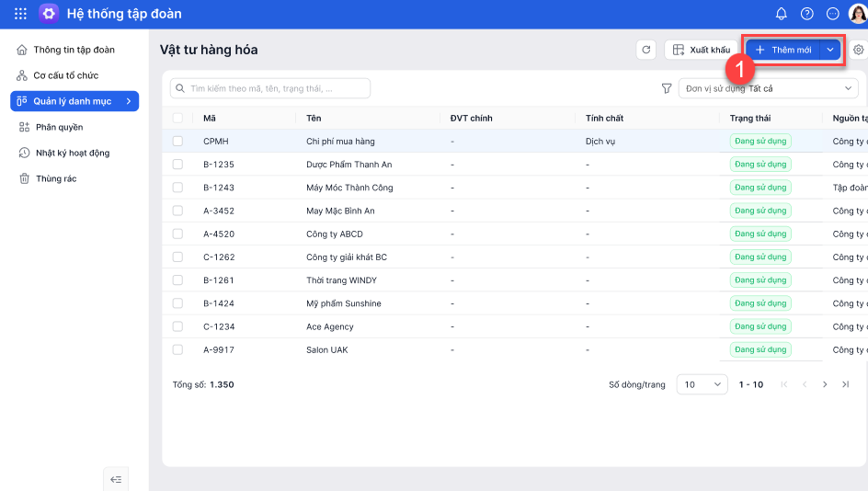Click the notification bell icon
The image size is (868, 491).
(782, 14)
